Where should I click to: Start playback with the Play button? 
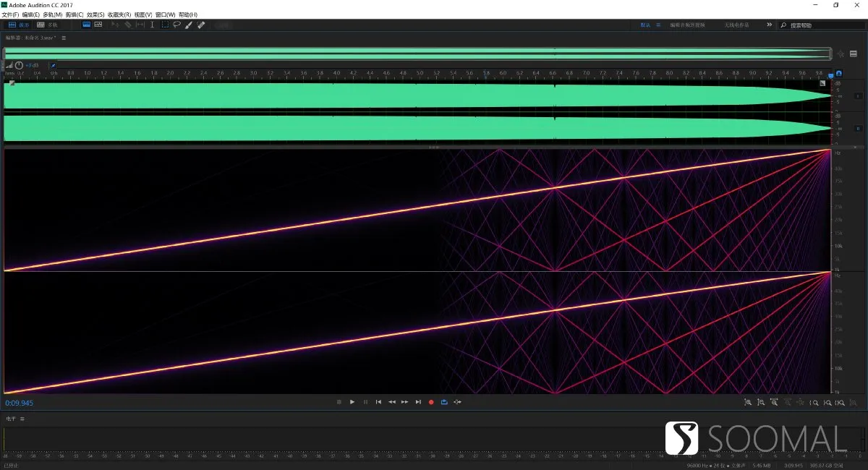coord(352,401)
